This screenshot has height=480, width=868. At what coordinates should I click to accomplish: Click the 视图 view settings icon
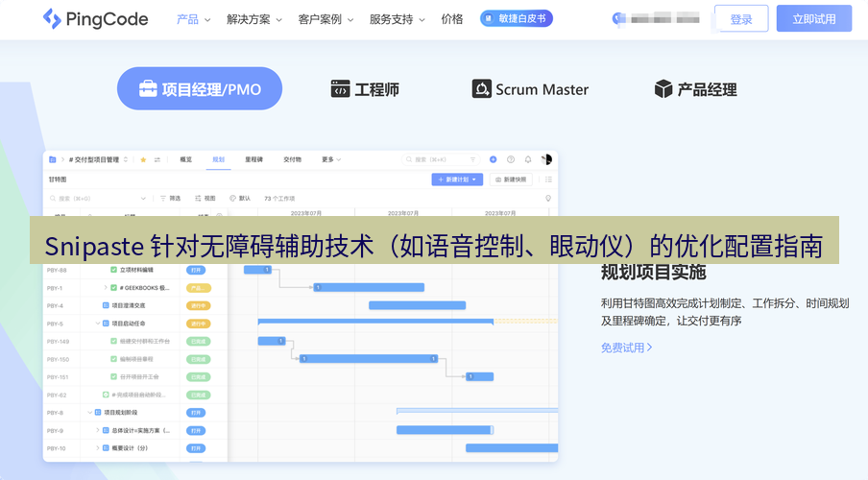[198, 198]
